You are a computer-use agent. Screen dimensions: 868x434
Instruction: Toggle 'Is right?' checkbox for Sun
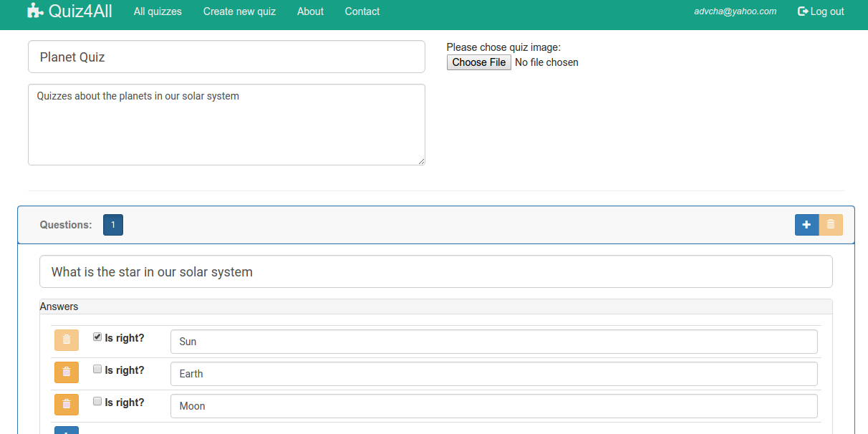(97, 337)
